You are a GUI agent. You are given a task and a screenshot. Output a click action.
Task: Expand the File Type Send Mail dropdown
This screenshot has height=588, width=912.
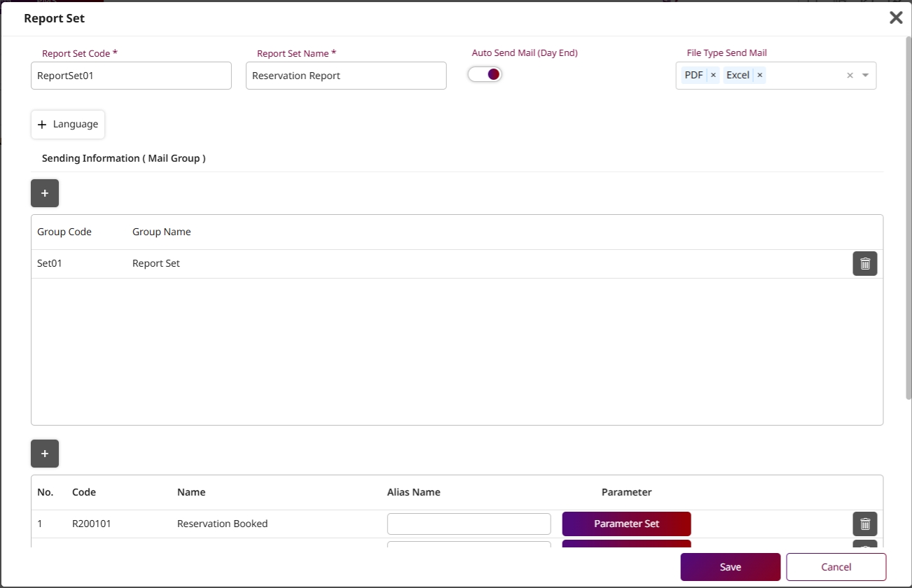coord(865,76)
